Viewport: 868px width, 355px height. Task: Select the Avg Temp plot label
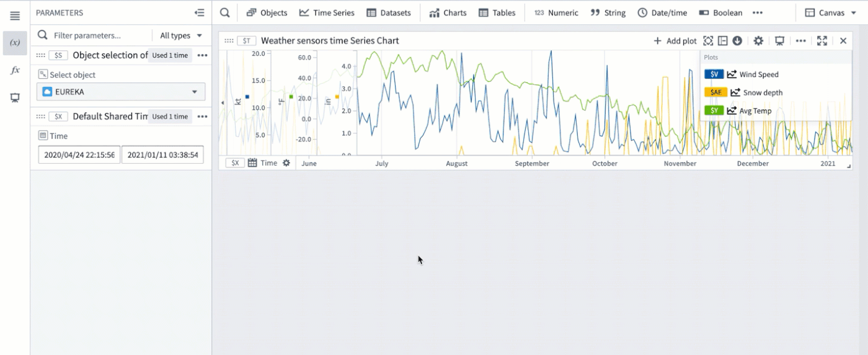(x=756, y=111)
